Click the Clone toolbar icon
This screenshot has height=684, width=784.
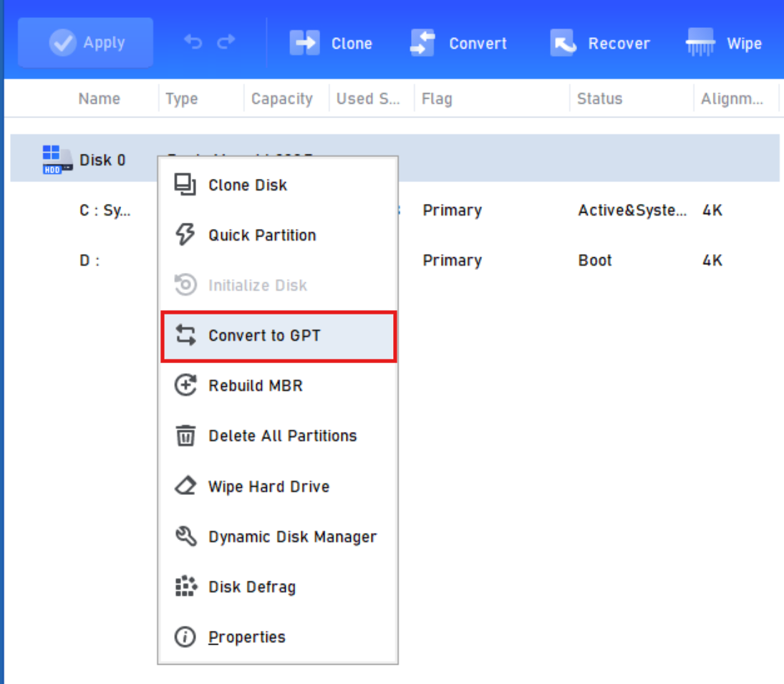coord(304,43)
